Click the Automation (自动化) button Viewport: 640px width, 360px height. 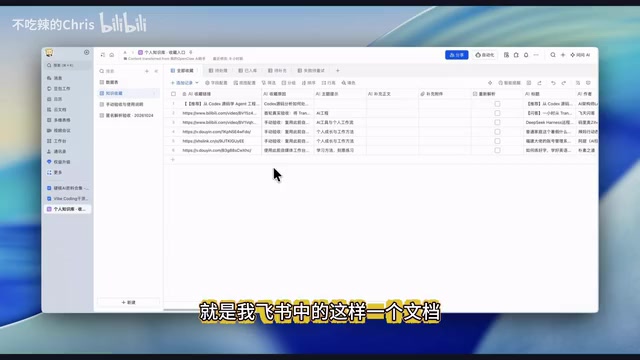pos(484,55)
